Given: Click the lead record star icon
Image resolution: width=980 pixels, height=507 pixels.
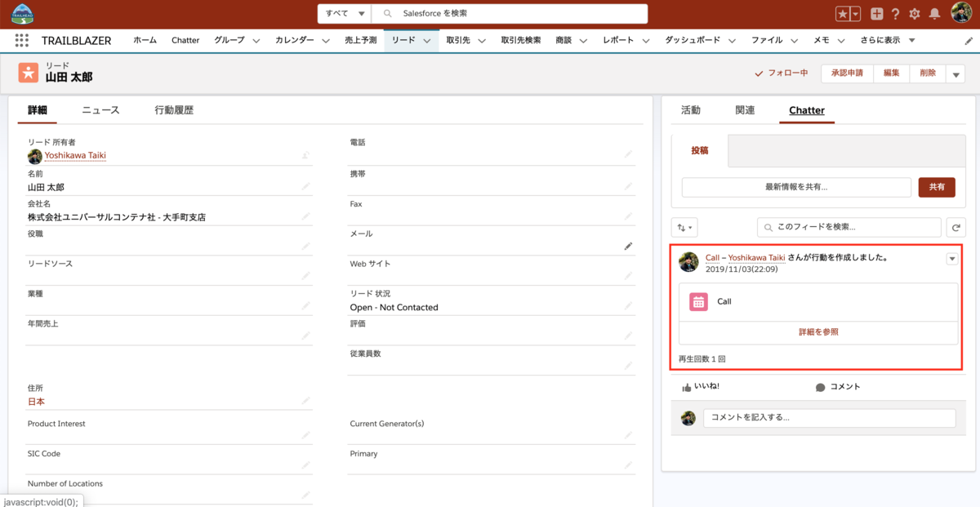Looking at the screenshot, I should pyautogui.click(x=29, y=72).
